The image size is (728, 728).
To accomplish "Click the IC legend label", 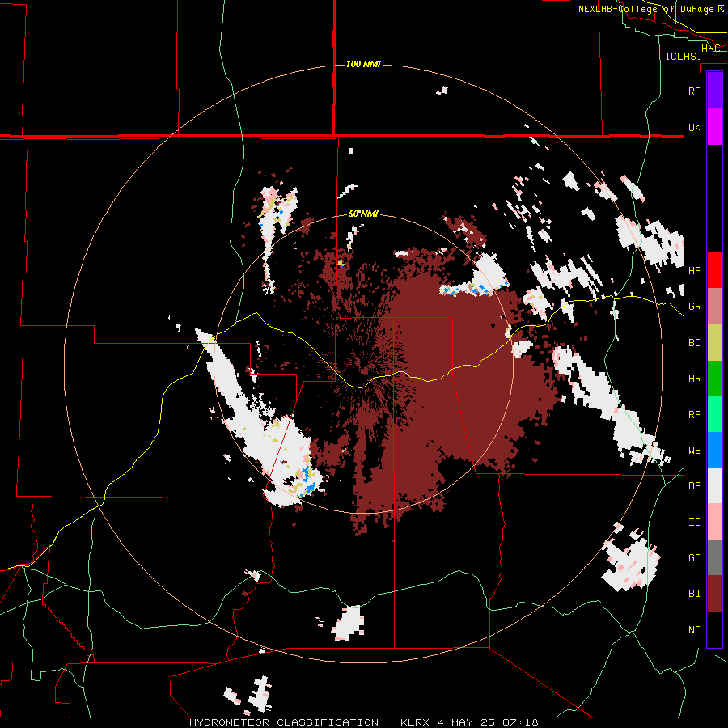I will (694, 523).
